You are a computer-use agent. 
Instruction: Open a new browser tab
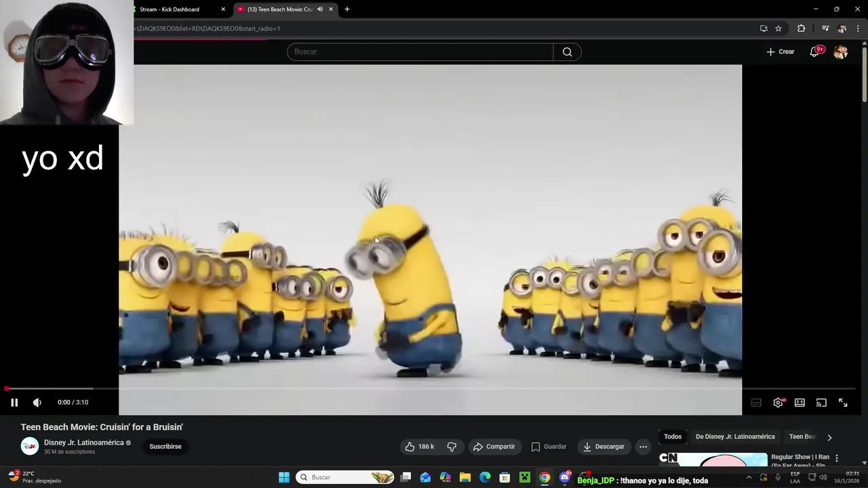point(347,9)
